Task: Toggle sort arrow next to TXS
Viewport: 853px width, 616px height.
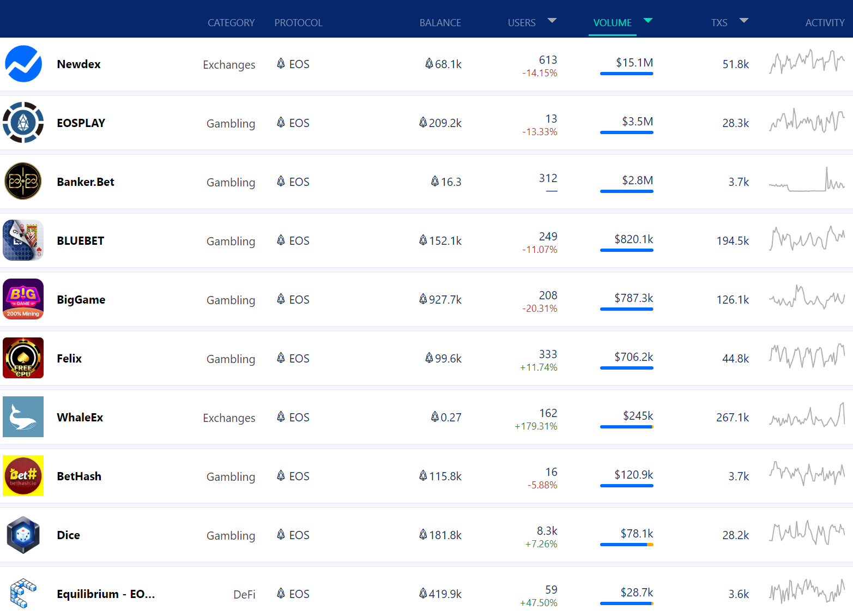Action: (x=744, y=21)
